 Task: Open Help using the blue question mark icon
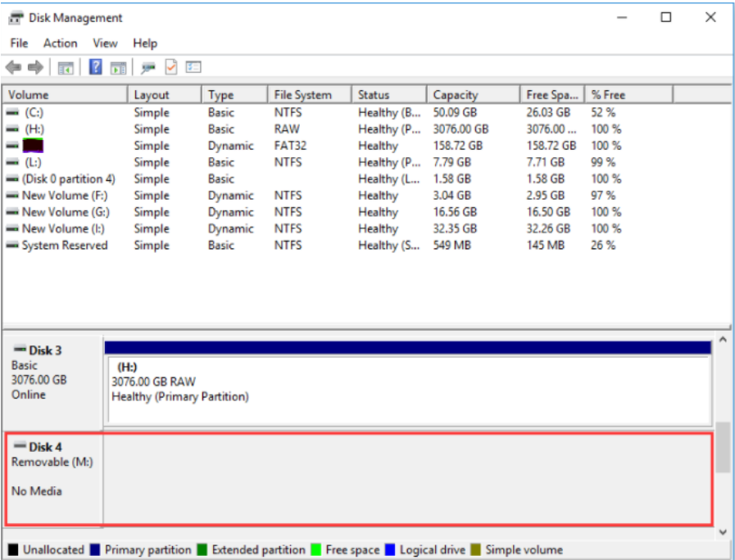(x=95, y=67)
